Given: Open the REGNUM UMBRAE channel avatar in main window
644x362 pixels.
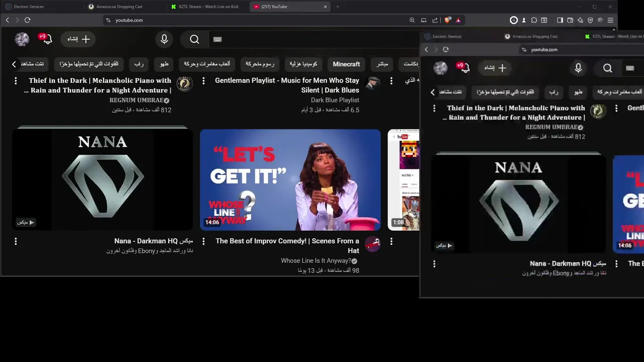Looking at the screenshot, I should 185,83.
